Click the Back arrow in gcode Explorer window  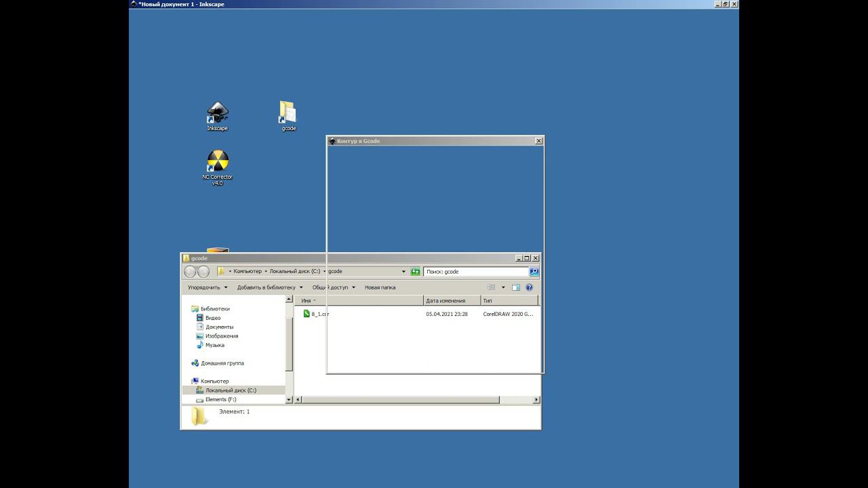(x=190, y=272)
